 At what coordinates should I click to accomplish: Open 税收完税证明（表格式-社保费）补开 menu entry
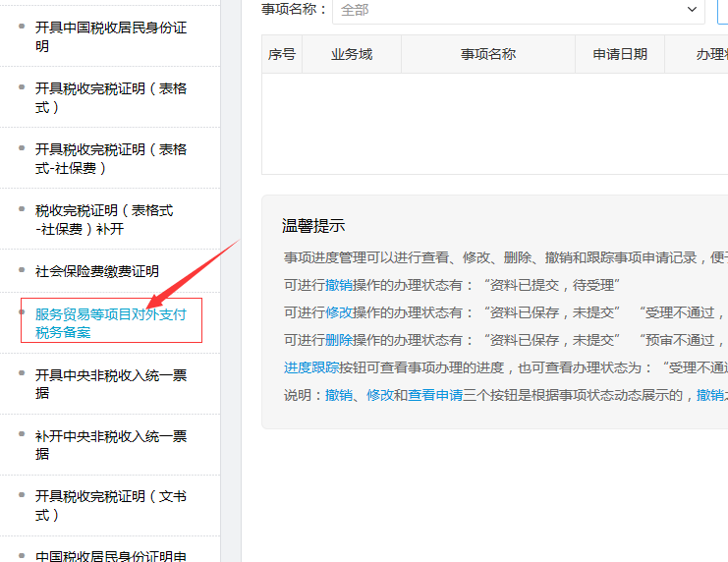pyautogui.click(x=103, y=220)
